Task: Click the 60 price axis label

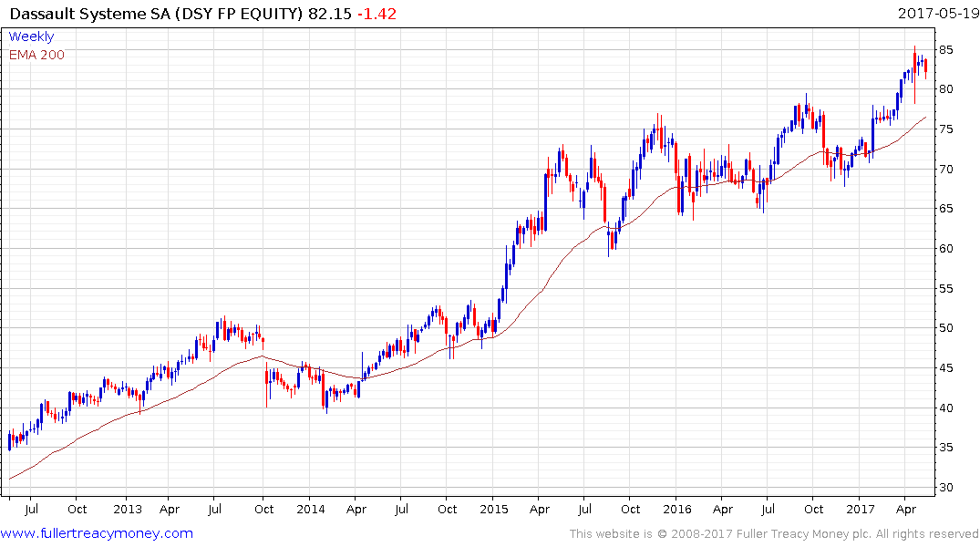Action: (x=945, y=249)
